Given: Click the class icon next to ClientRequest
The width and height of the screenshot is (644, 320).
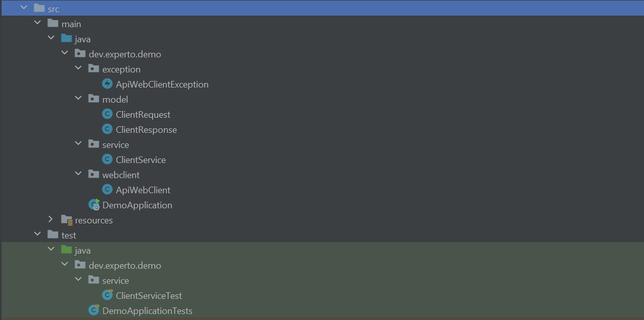Looking at the screenshot, I should 107,114.
